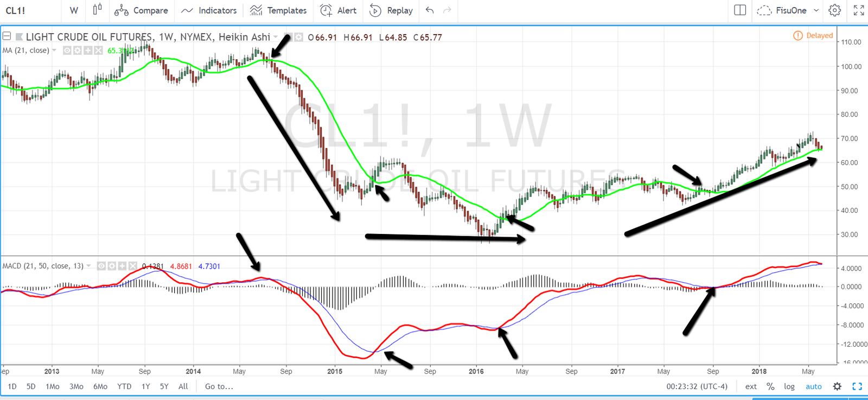Image resolution: width=868 pixels, height=400 pixels.
Task: Undo the last chart action
Action: click(430, 10)
